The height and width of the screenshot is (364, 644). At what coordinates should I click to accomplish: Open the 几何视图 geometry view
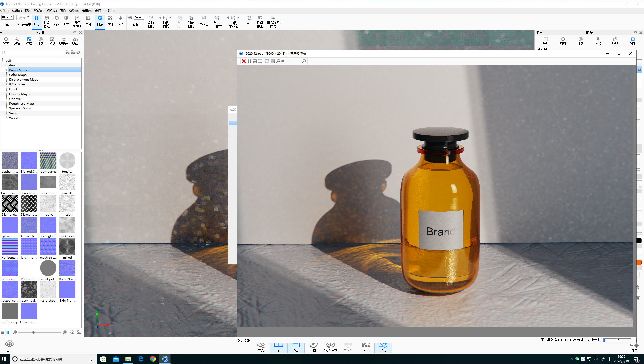coord(260,21)
